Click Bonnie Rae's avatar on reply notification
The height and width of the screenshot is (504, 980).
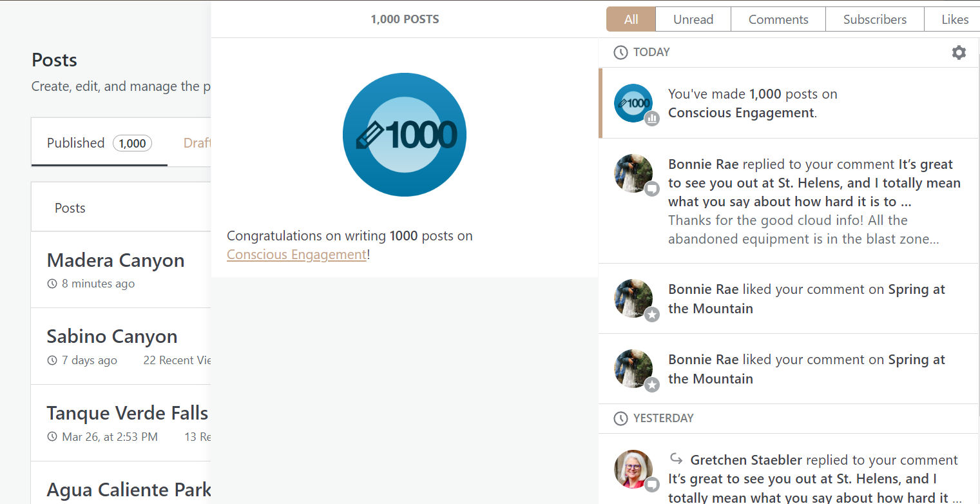click(x=633, y=173)
